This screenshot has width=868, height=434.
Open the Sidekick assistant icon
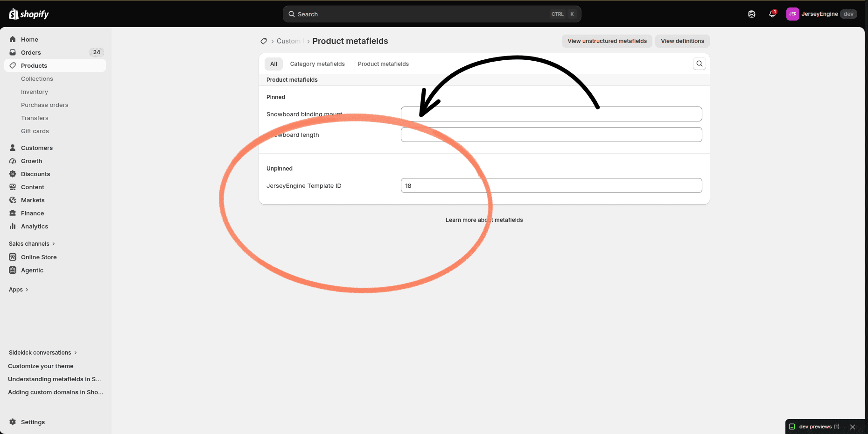coord(752,14)
